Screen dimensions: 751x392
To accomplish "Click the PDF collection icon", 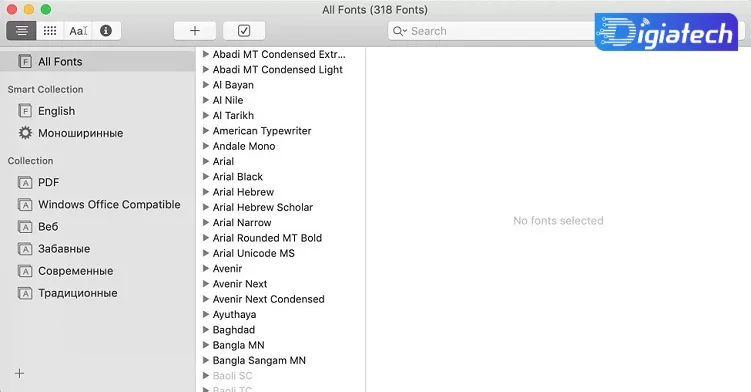I will click(25, 183).
